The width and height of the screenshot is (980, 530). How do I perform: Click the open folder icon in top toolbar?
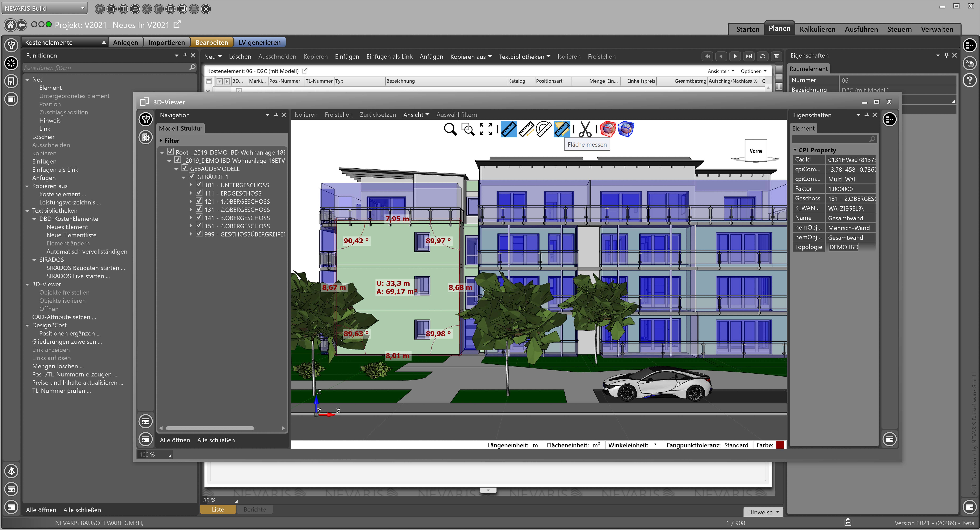pyautogui.click(x=135, y=9)
